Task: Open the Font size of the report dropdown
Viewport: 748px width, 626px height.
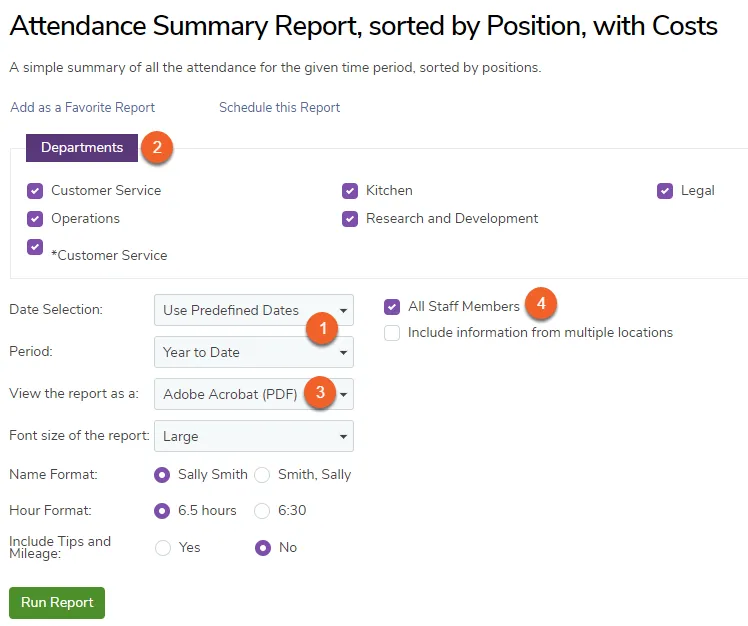Action: pos(254,436)
